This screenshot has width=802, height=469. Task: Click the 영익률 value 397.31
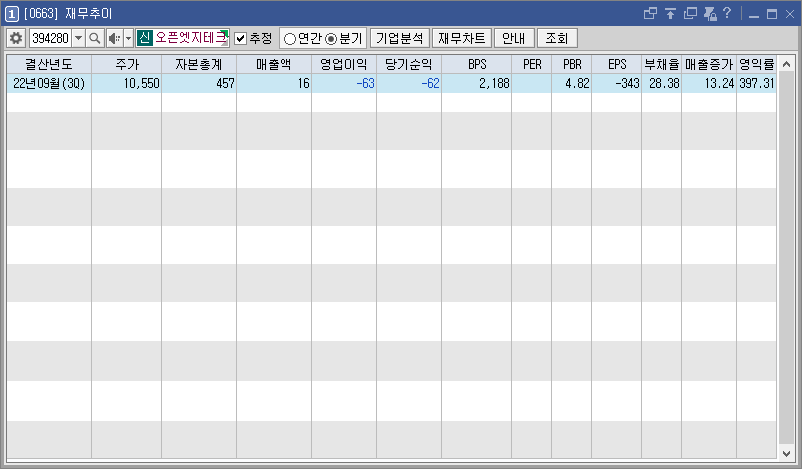point(756,83)
